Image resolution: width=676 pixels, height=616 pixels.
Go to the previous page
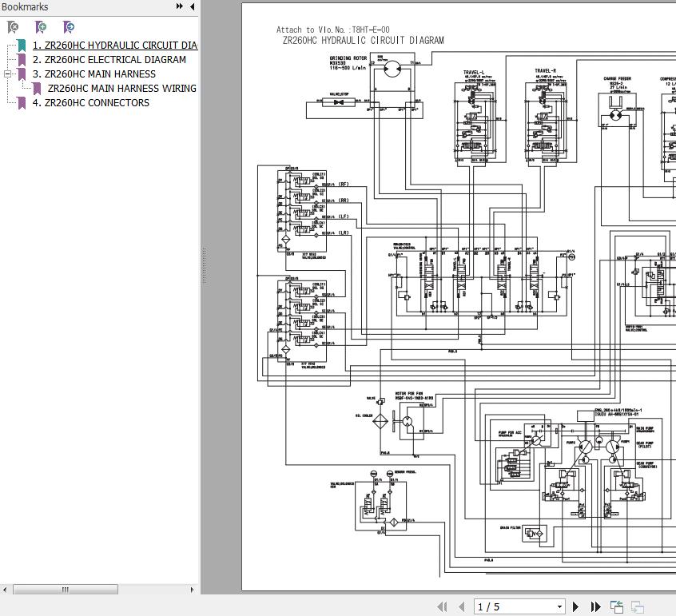462,607
